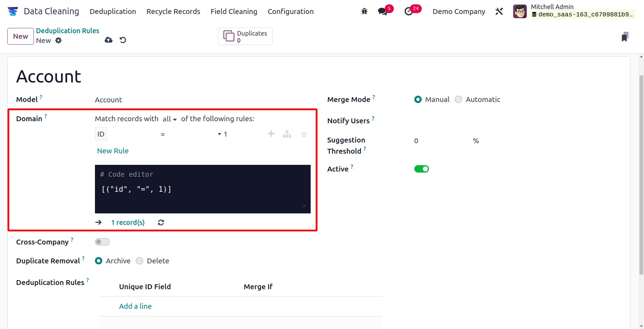Select Manual merge mode
The width and height of the screenshot is (644, 329).
tap(418, 100)
